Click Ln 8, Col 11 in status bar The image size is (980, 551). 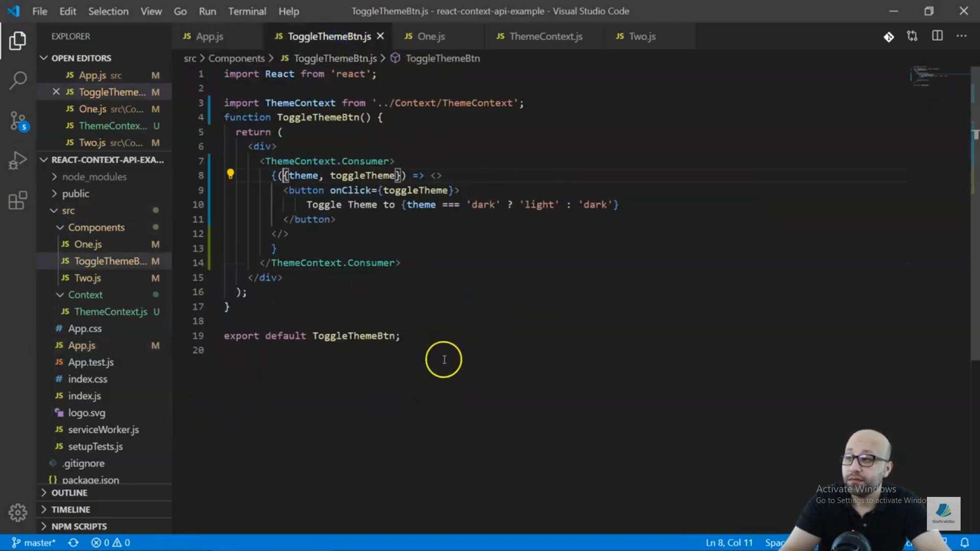tap(729, 542)
